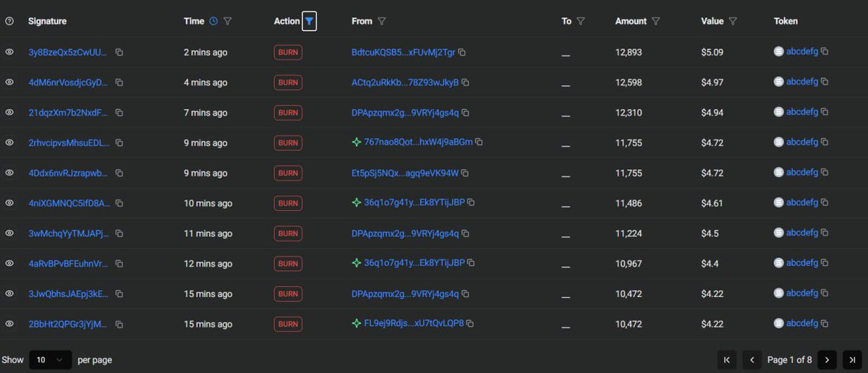The width and height of the screenshot is (868, 373).
Task: Click amount 10,967
Action: coord(629,264)
